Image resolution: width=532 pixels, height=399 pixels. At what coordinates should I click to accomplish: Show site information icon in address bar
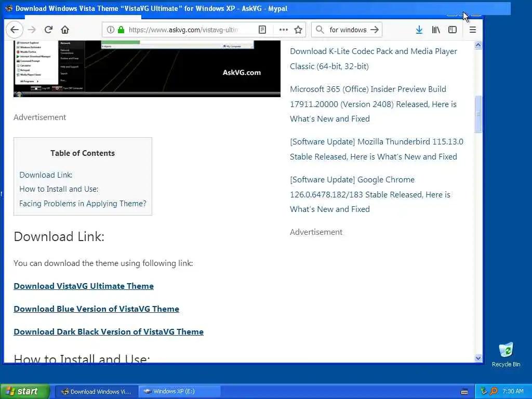111,30
